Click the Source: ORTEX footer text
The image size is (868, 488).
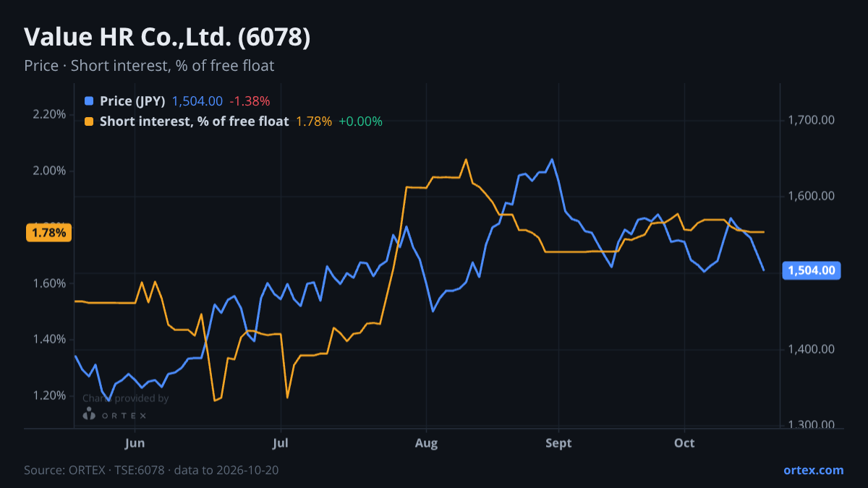click(151, 470)
